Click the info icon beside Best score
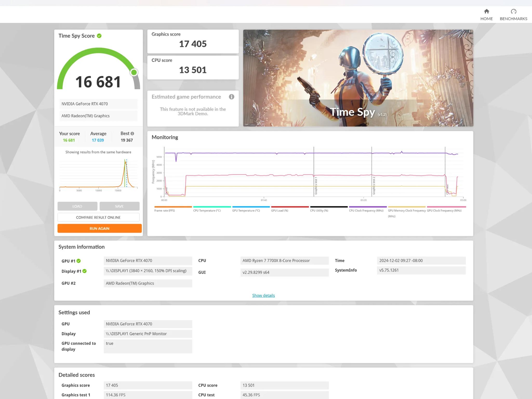Viewport: 532px width, 399px height. pos(132,134)
